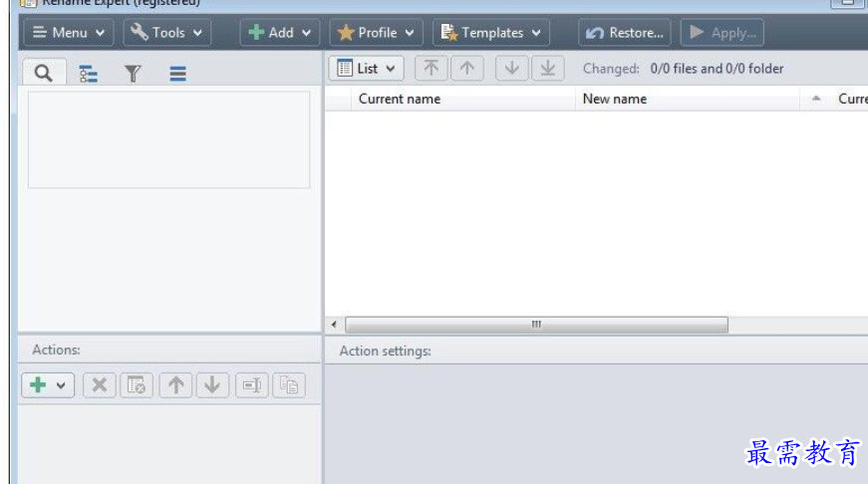Move selected file up one position

(x=467, y=69)
